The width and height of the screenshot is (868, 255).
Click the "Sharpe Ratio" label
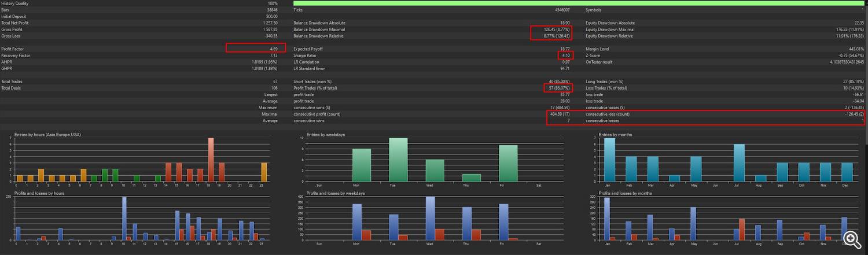304,56
